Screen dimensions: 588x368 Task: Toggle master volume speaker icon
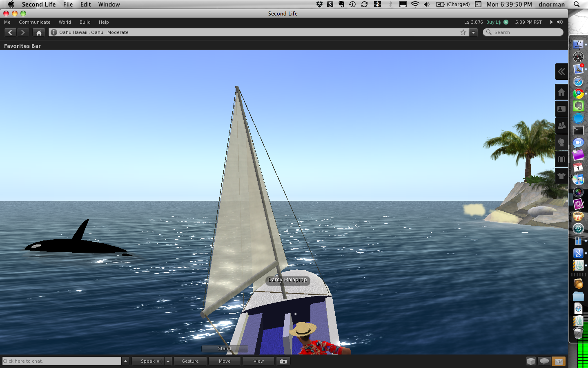point(560,22)
